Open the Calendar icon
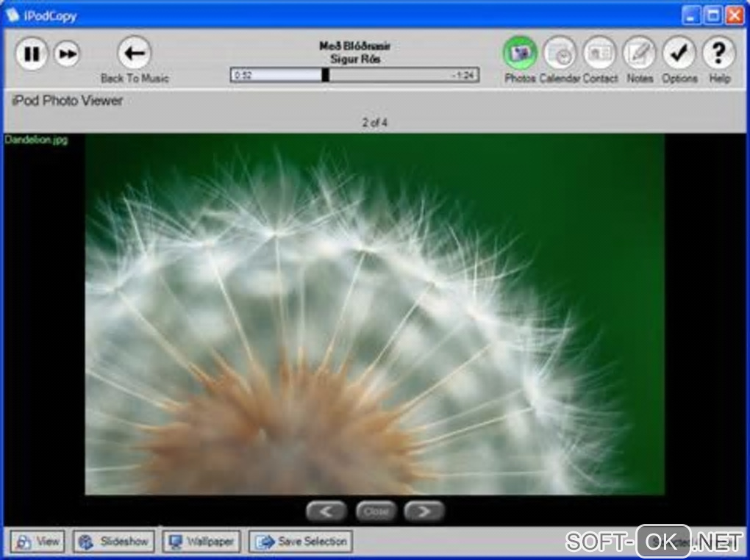The width and height of the screenshot is (750, 560). (560, 53)
